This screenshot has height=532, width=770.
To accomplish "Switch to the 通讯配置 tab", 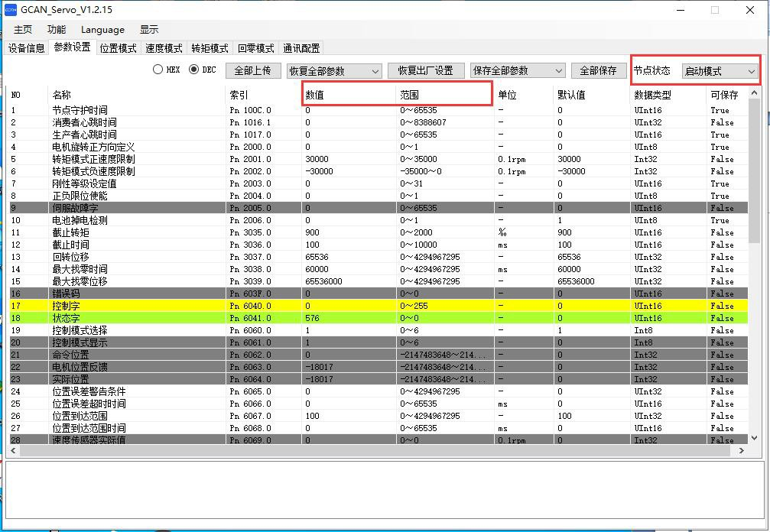I will (301, 48).
